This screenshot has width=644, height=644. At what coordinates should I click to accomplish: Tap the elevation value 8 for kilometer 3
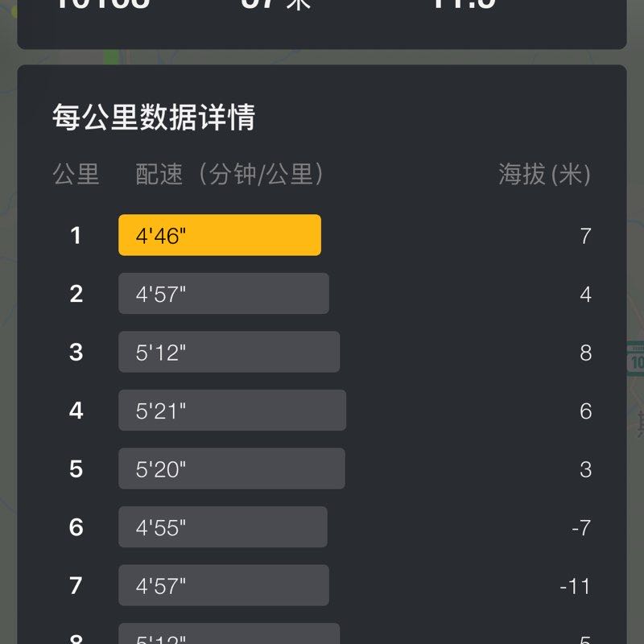585,353
